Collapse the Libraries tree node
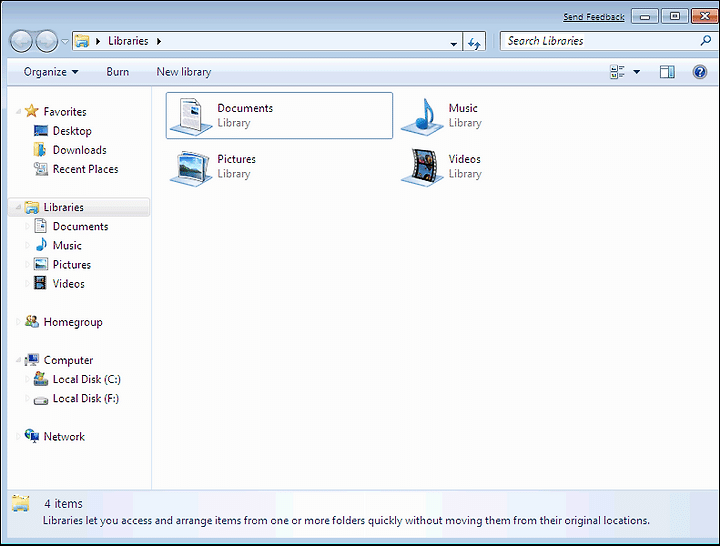Viewport: 720px width, 546px height. click(x=18, y=207)
